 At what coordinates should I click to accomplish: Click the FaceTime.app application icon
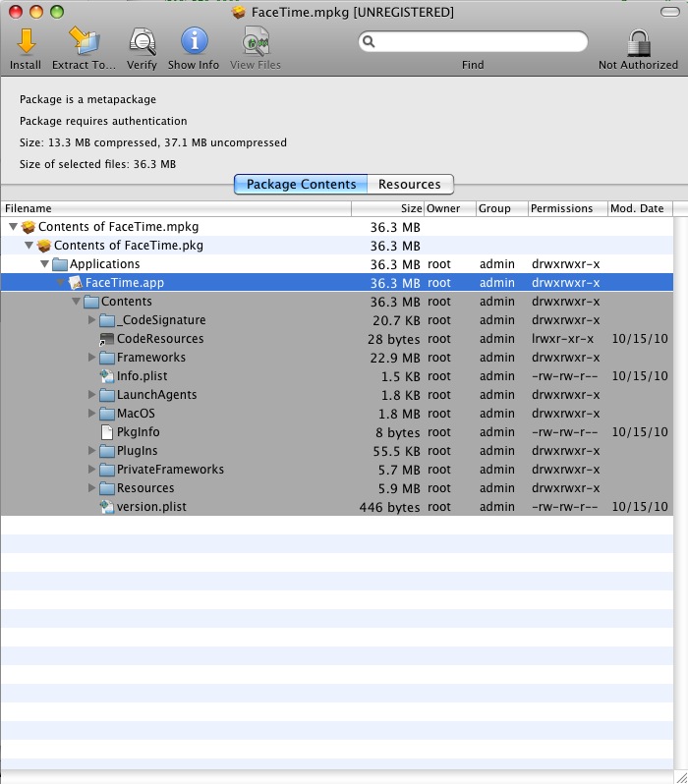tap(76, 283)
